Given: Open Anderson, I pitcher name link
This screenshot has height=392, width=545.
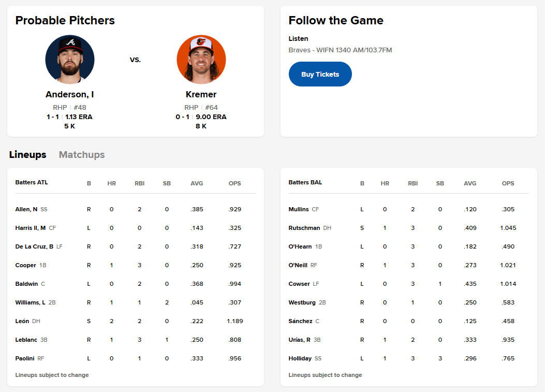Looking at the screenshot, I should click(69, 94).
